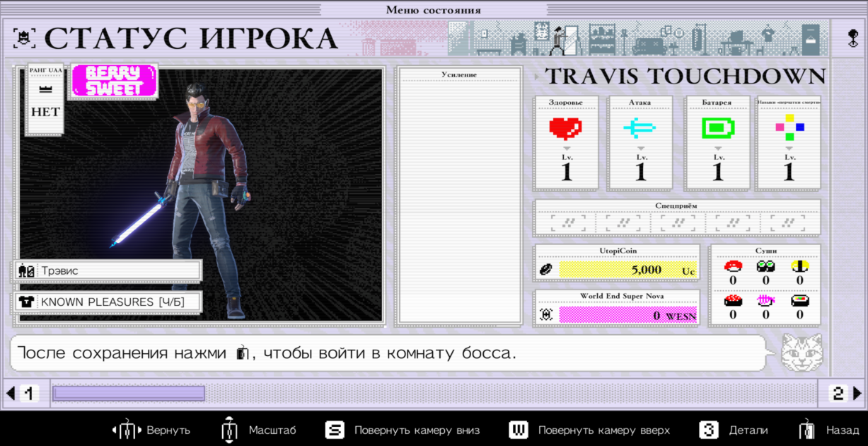Select the rainbow-filled sushi roll icon
868x446 pixels.
pyautogui.click(x=799, y=300)
